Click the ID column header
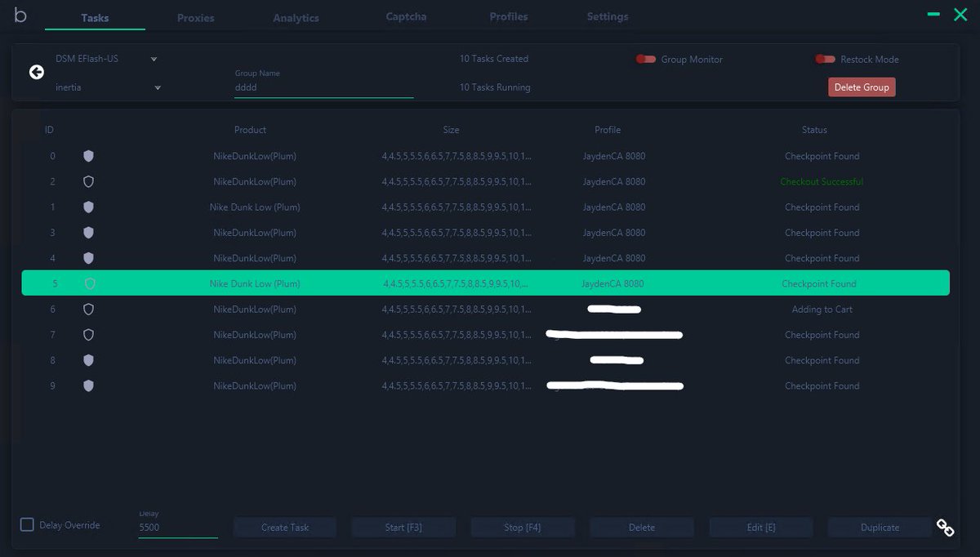 click(49, 130)
